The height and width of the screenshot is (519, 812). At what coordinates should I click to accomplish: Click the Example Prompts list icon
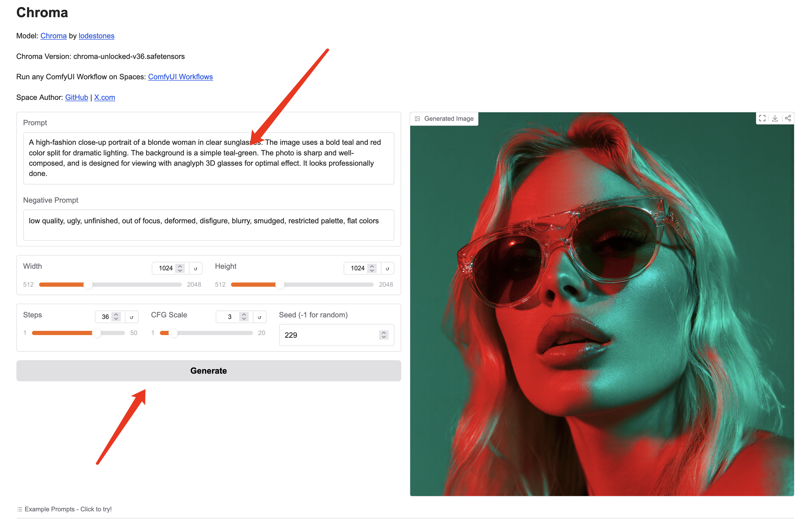click(x=20, y=509)
